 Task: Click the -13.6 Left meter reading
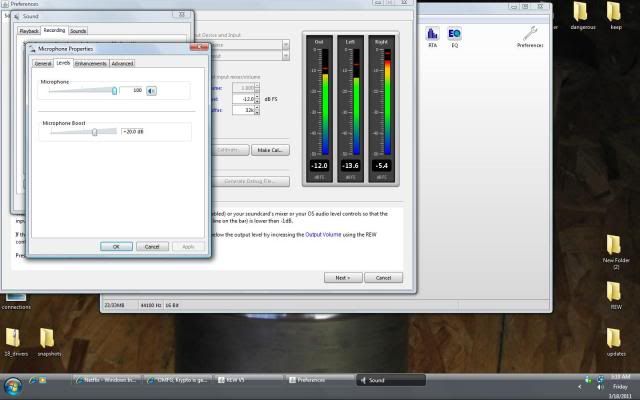tap(350, 166)
